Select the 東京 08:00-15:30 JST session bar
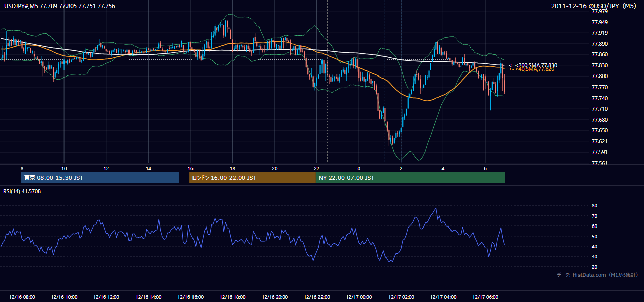The height and width of the screenshot is (302, 644). point(100,178)
